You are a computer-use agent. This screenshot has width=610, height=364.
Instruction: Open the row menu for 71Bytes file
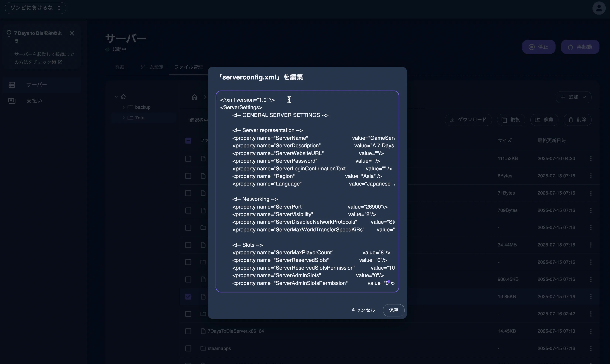[x=591, y=193]
